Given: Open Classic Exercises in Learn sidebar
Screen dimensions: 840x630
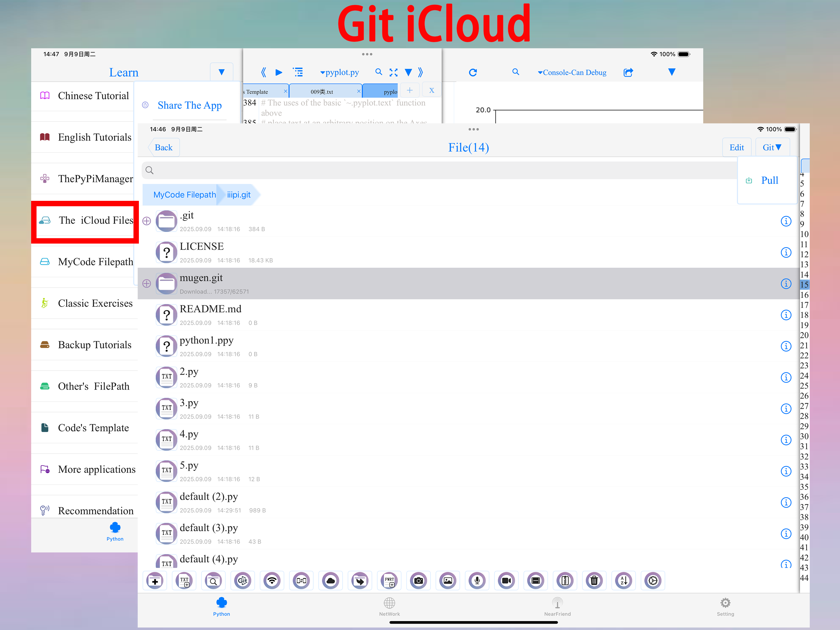Looking at the screenshot, I should [x=84, y=303].
